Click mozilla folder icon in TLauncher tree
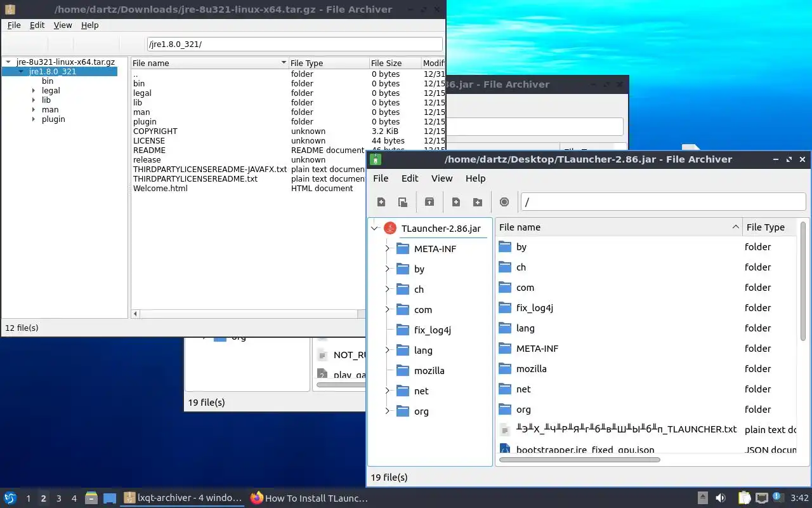 pos(403,370)
